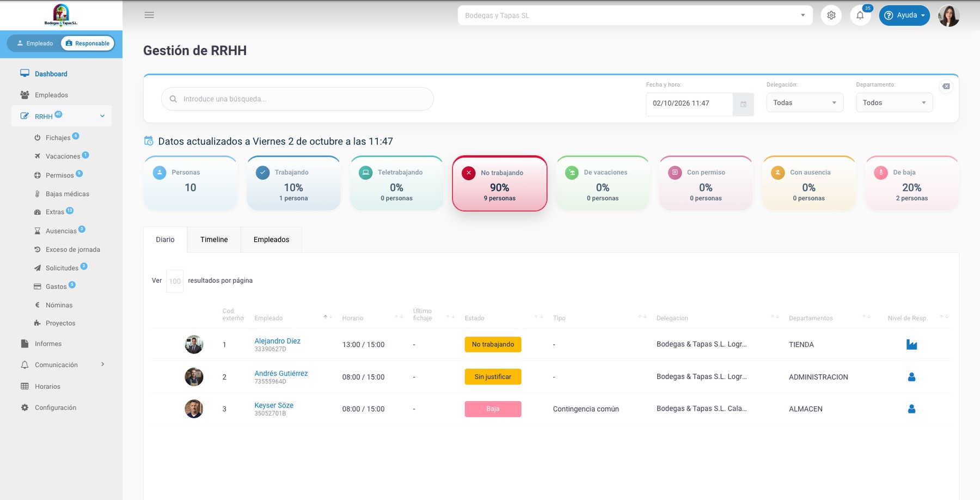The image size is (980, 500).
Task: Click the search input field
Action: (297, 99)
